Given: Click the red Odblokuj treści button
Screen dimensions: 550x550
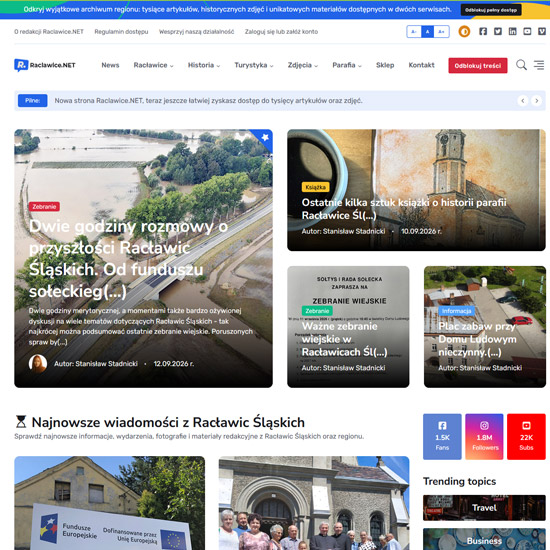Looking at the screenshot, I should point(478,66).
